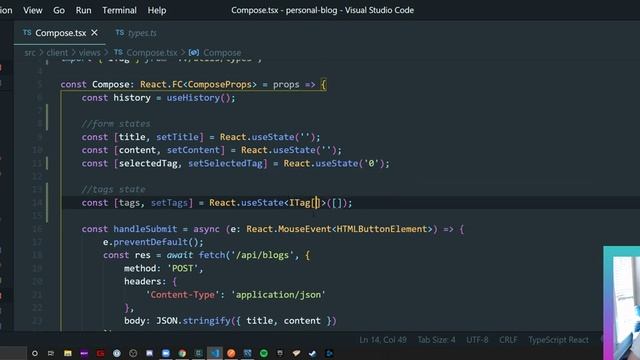Open the Compose.tsx breadcrumb dropdown
Screen dimensions: 640x360
[x=152, y=53]
